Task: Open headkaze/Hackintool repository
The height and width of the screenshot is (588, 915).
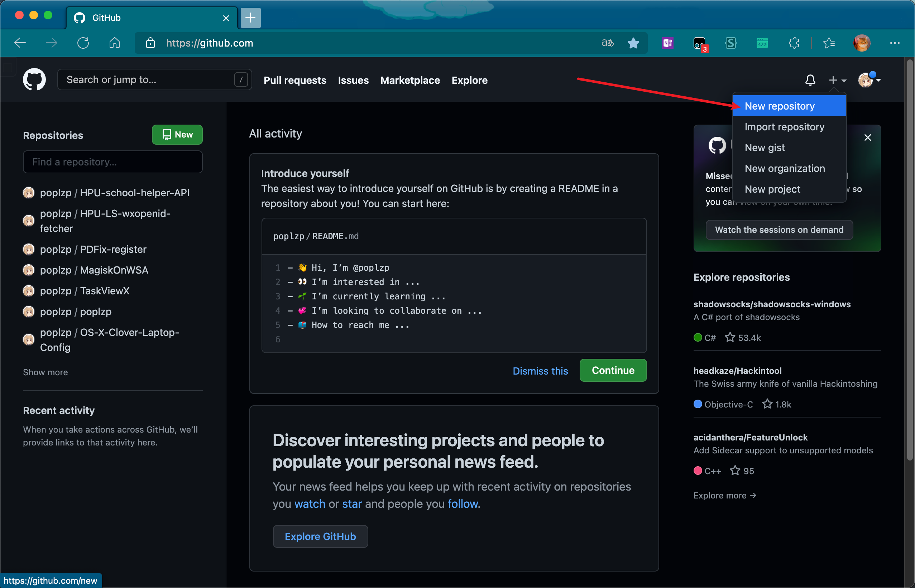Action: click(x=737, y=371)
